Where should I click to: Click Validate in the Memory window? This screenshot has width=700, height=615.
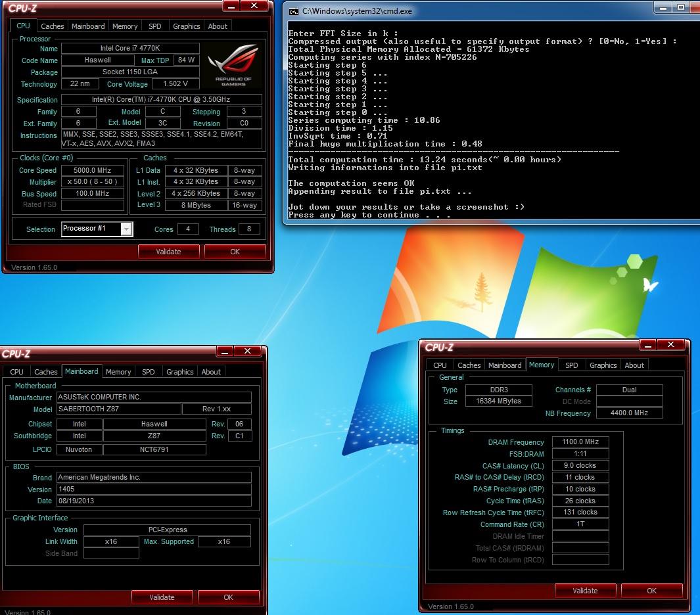pos(585,591)
